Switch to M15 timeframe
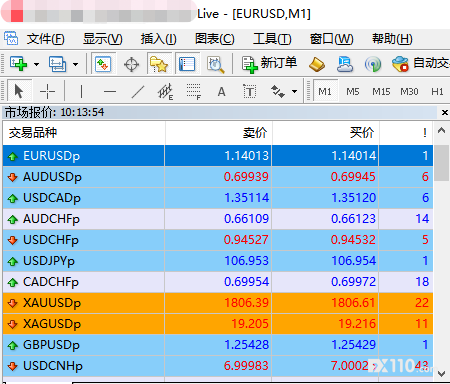The width and height of the screenshot is (450, 384). point(381,91)
